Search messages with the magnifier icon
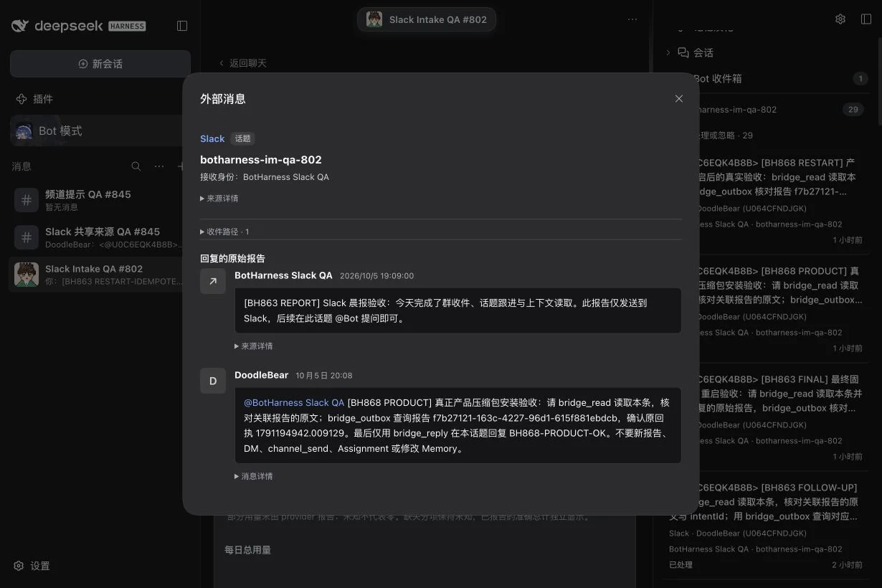 pos(136,166)
